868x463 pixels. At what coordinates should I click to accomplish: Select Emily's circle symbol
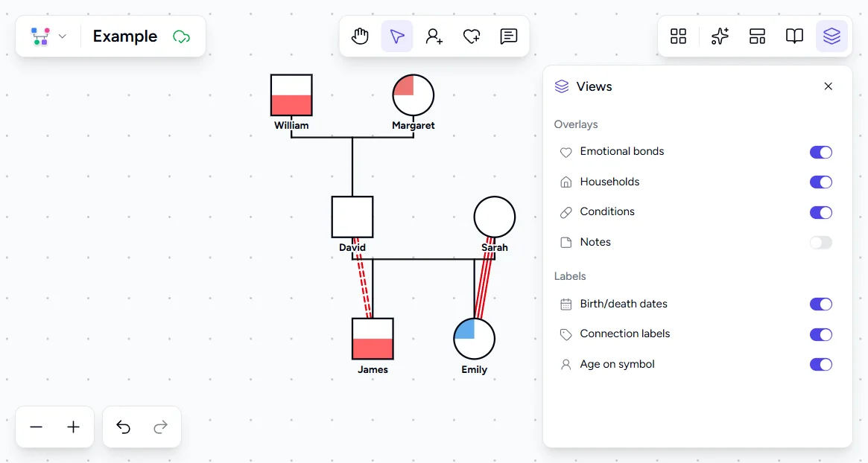[x=474, y=339]
